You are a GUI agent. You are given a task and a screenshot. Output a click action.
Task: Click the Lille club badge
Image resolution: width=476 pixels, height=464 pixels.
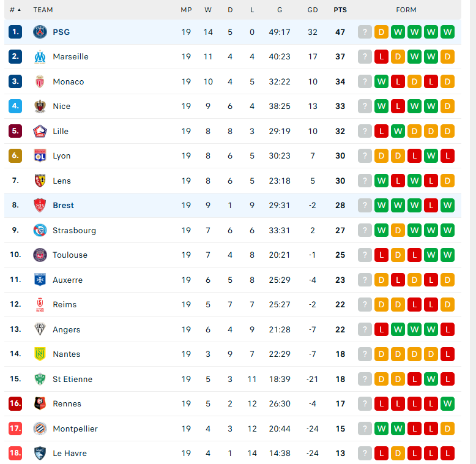pos(40,131)
